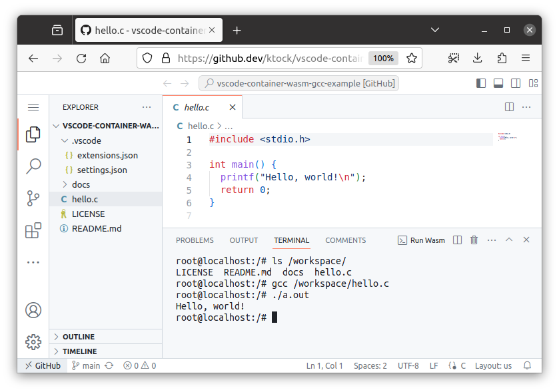Switch to the OUTPUT tab
The height and width of the screenshot is (392, 559).
(x=243, y=240)
